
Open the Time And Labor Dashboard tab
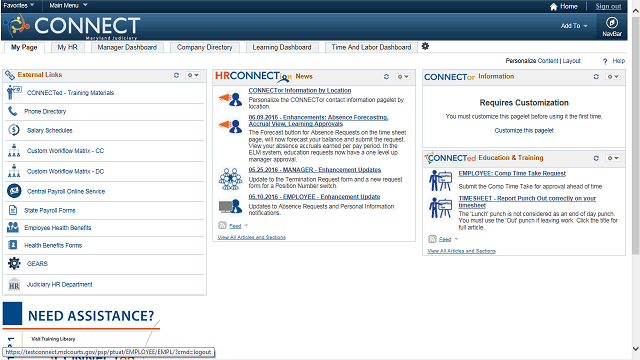coord(371,47)
